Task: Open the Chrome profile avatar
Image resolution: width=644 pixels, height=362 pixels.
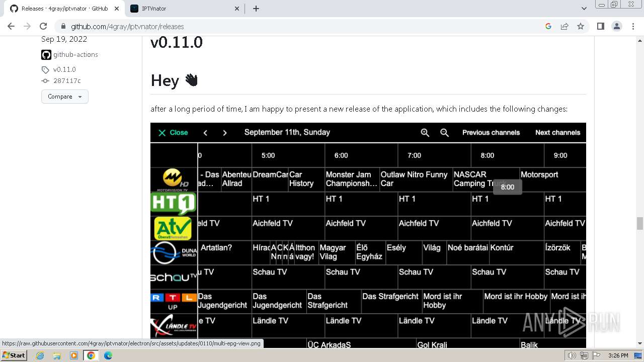Action: (x=616, y=26)
